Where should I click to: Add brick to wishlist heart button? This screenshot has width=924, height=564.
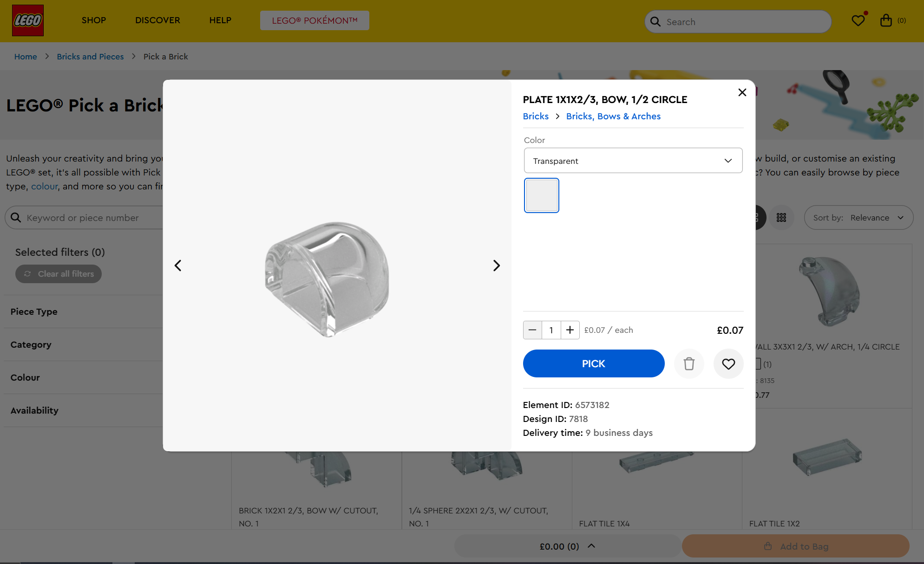(728, 363)
